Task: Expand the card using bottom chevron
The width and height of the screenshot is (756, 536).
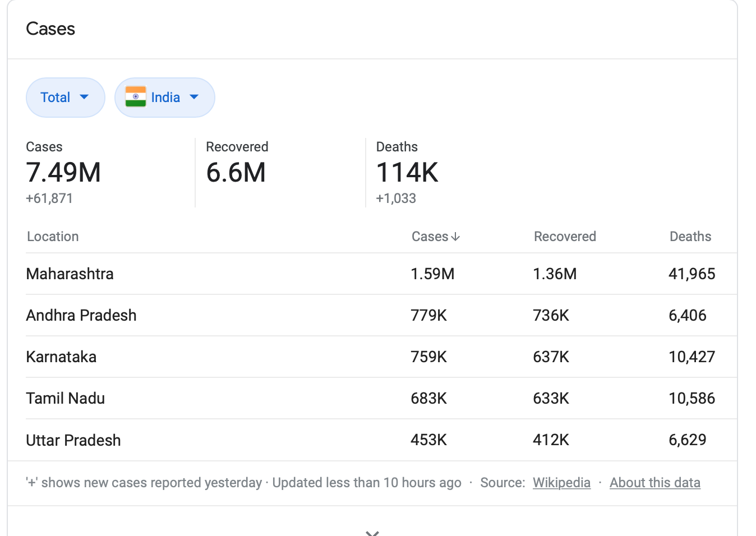Action: pos(372,532)
